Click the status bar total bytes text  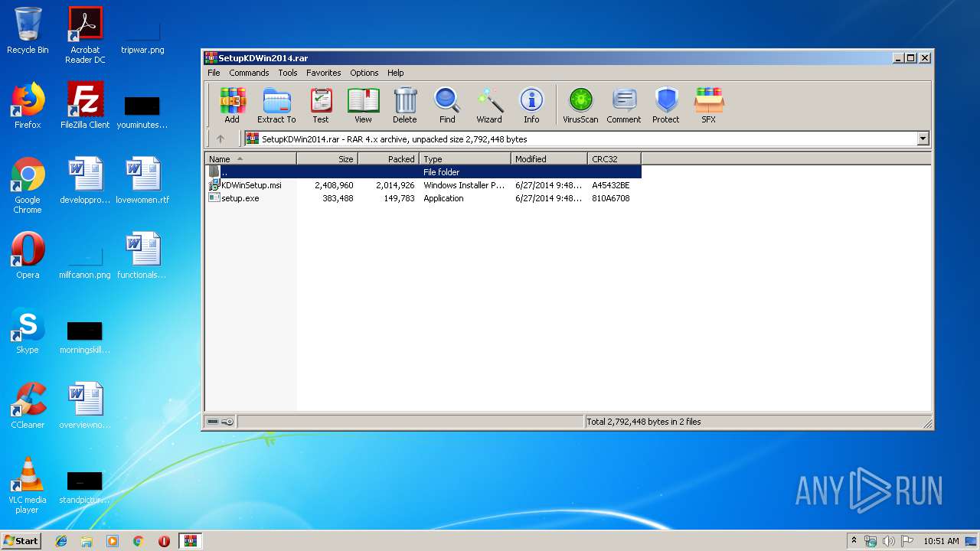coord(644,422)
